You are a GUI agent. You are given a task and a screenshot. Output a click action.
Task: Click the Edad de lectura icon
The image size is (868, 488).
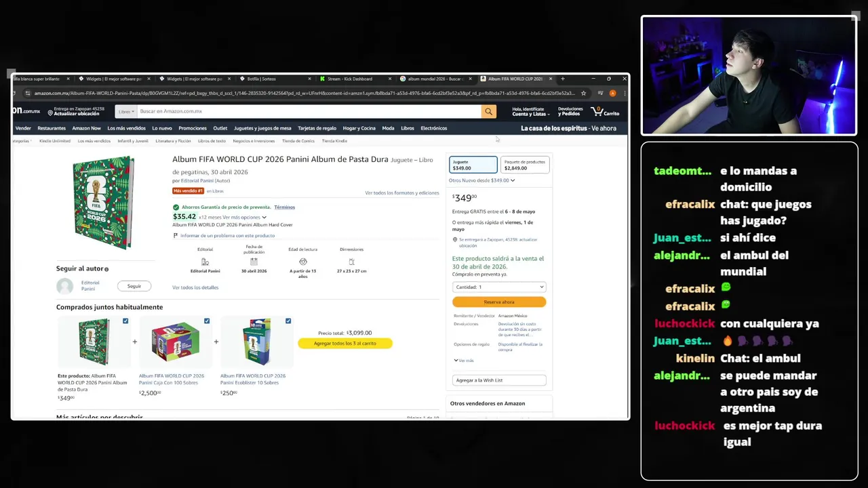coord(302,262)
